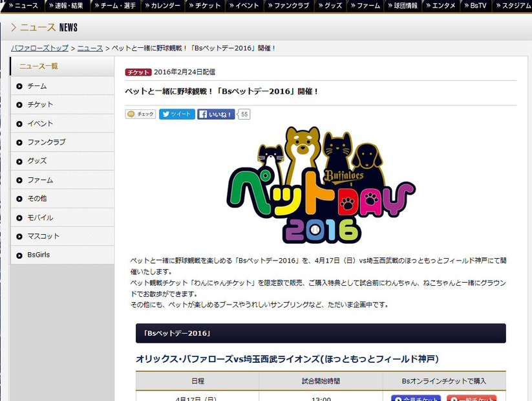Open チーム・選手 in the top navigation

pos(114,5)
